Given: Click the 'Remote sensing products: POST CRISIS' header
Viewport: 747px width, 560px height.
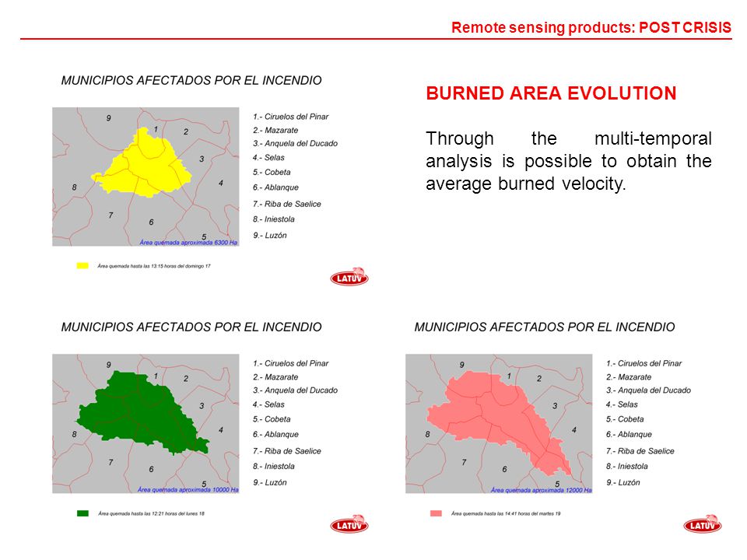Looking at the screenshot, I should [591, 28].
